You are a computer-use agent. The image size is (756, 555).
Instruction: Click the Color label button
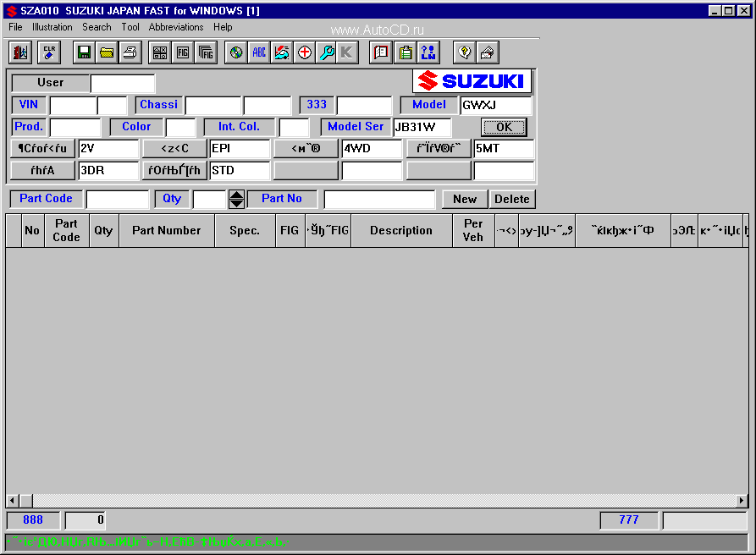[x=136, y=127]
